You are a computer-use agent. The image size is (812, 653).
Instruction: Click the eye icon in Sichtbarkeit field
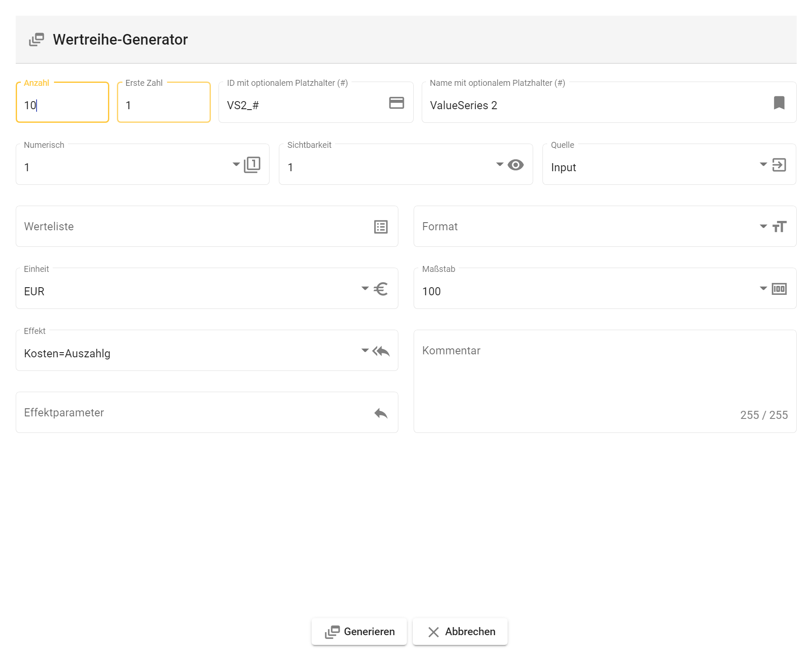(515, 165)
